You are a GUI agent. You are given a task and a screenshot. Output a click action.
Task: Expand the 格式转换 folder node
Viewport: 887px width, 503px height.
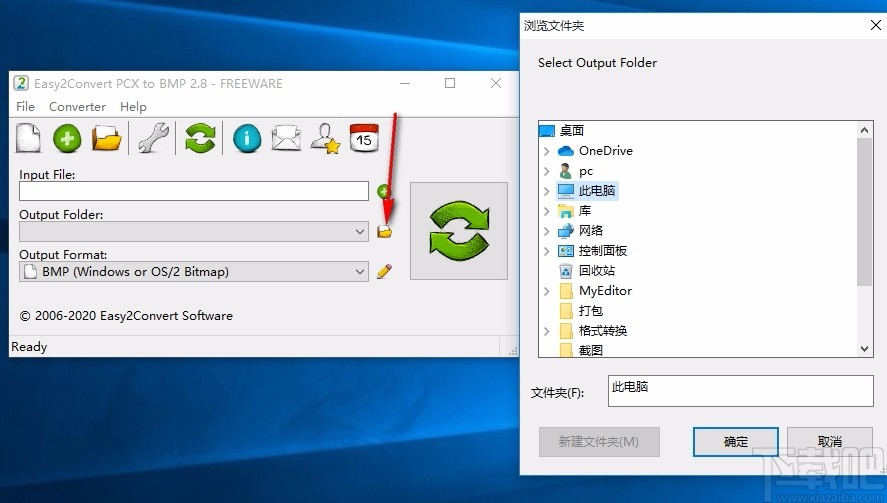(x=546, y=332)
